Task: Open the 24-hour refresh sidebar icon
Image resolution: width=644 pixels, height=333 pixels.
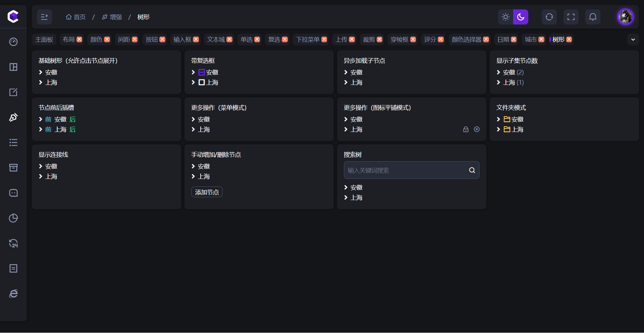Action: point(13,243)
